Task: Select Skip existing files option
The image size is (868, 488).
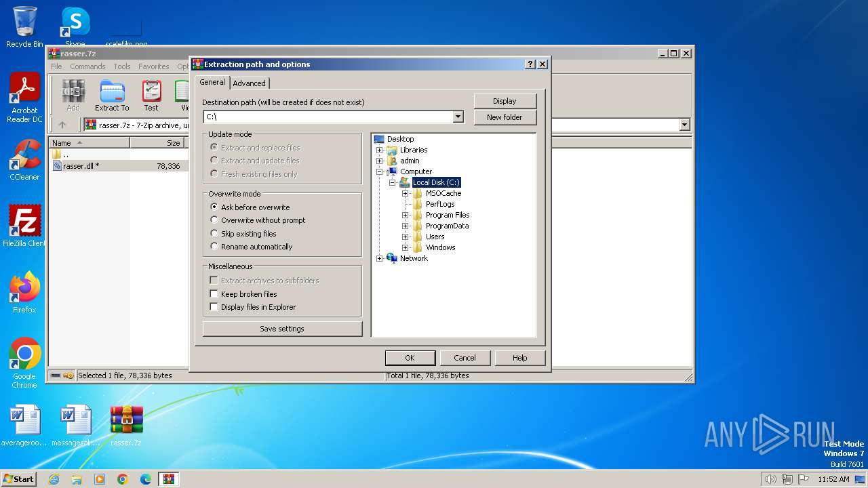Action: 243,234
